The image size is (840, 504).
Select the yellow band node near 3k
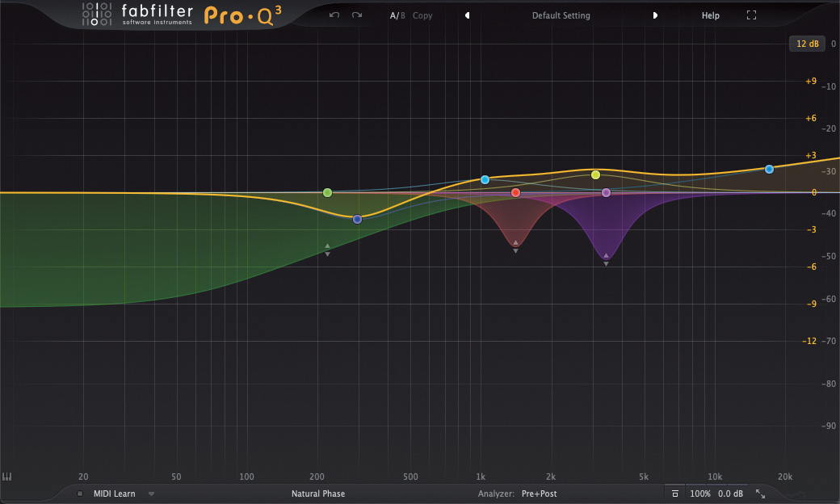click(595, 174)
